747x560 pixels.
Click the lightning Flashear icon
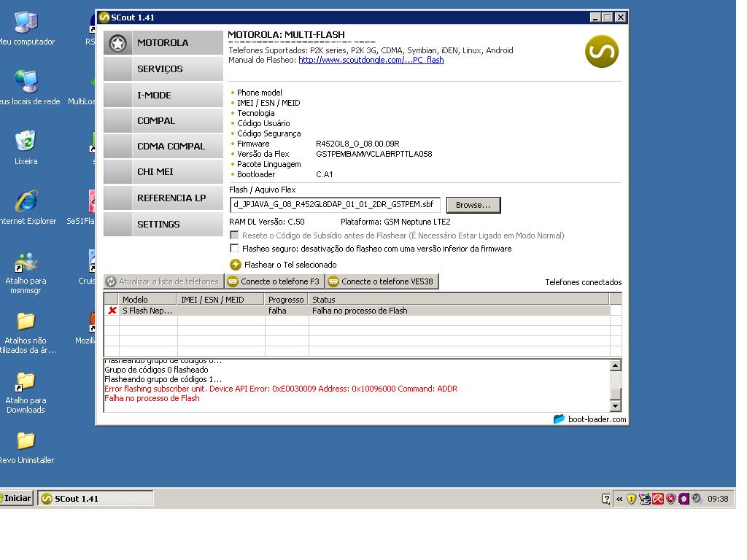236,265
